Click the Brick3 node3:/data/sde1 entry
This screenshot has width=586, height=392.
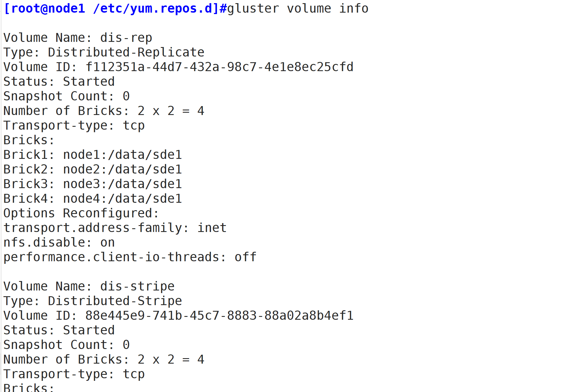[x=93, y=184]
